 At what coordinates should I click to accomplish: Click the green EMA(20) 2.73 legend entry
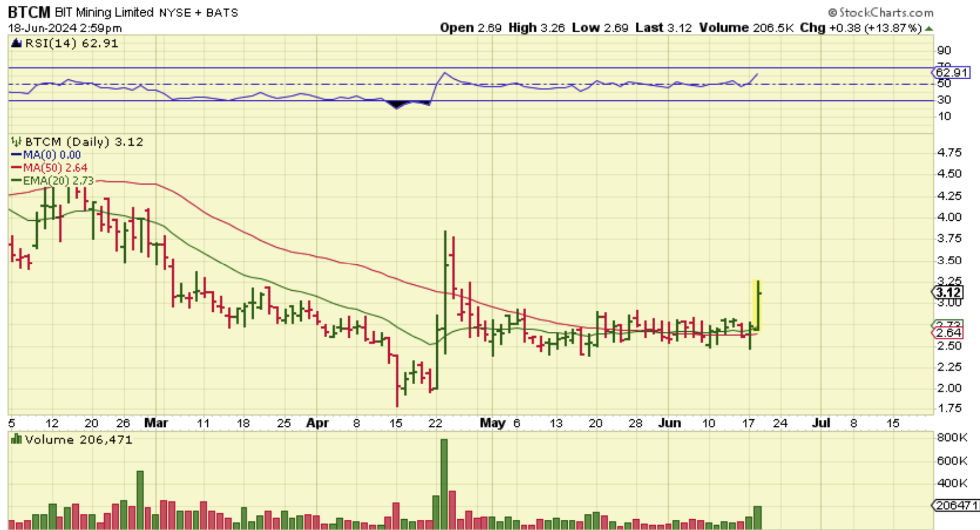pyautogui.click(x=52, y=181)
